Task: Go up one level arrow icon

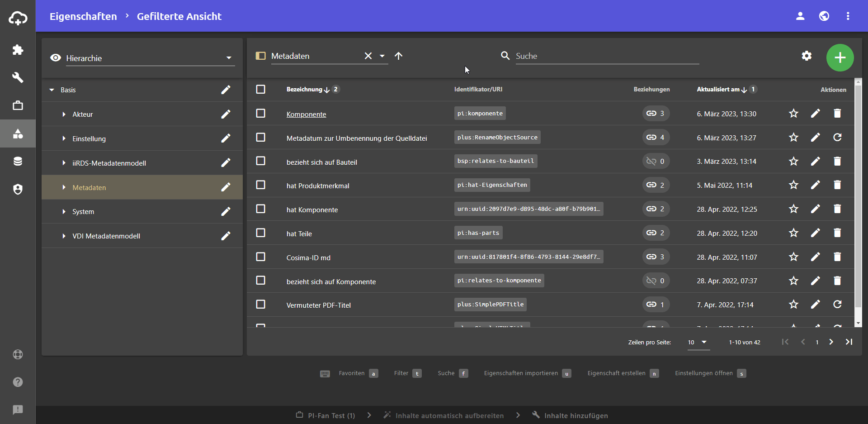Action: (x=398, y=56)
